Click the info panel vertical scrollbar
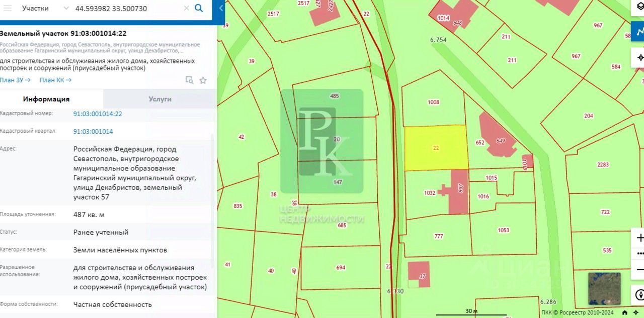The image size is (644, 318). coord(213,201)
